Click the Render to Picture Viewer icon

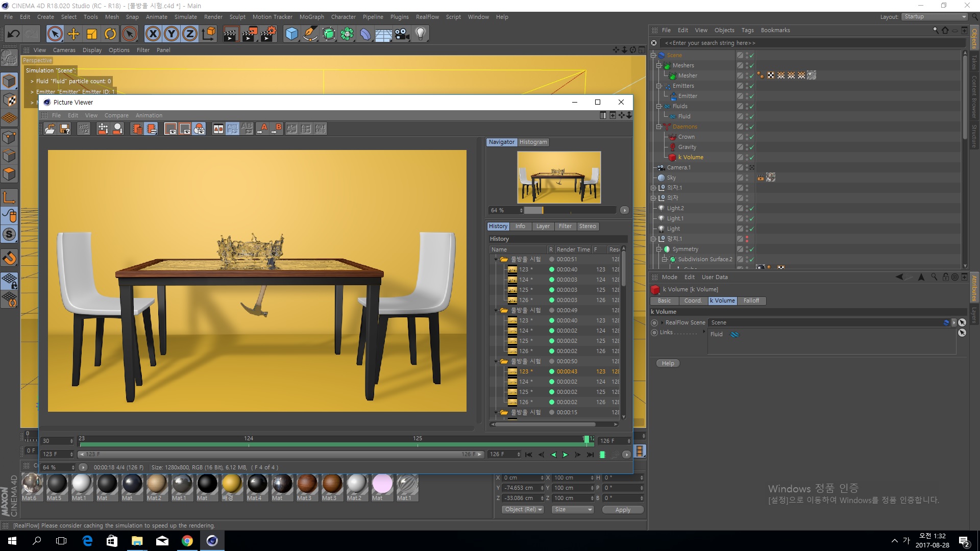[250, 34]
